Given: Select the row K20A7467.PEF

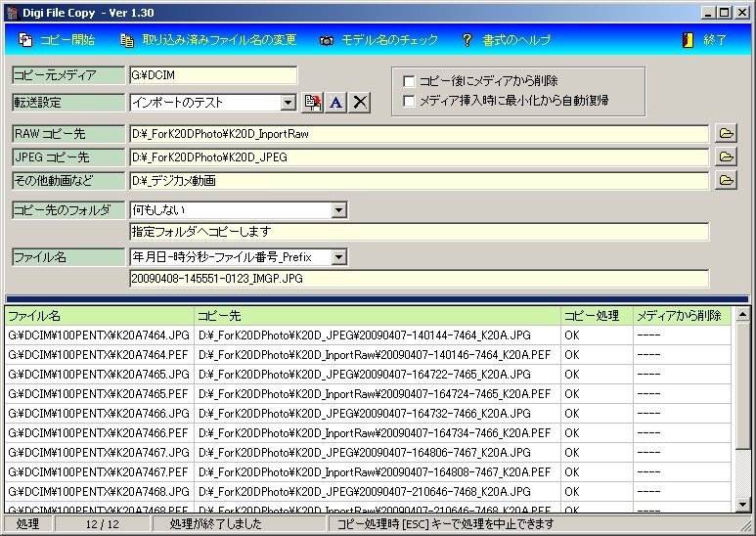Looking at the screenshot, I should coord(368,471).
